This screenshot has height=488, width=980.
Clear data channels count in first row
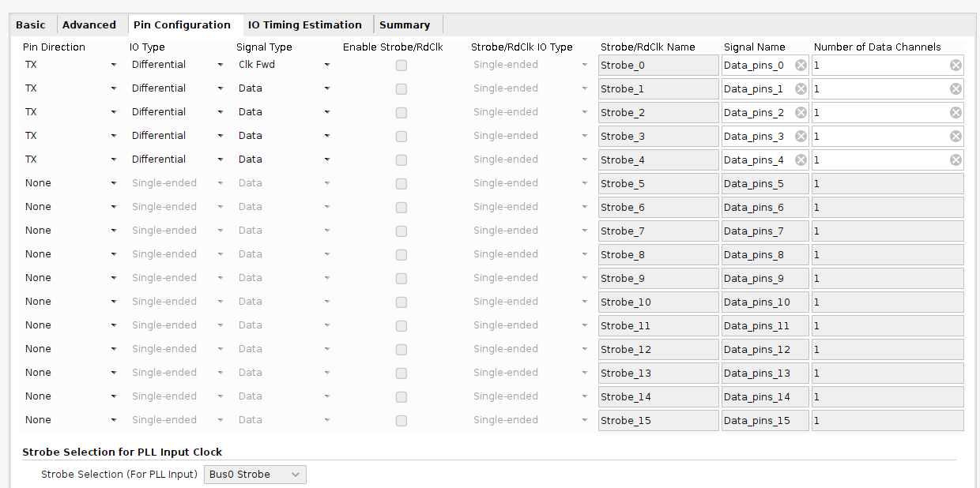[x=955, y=66]
